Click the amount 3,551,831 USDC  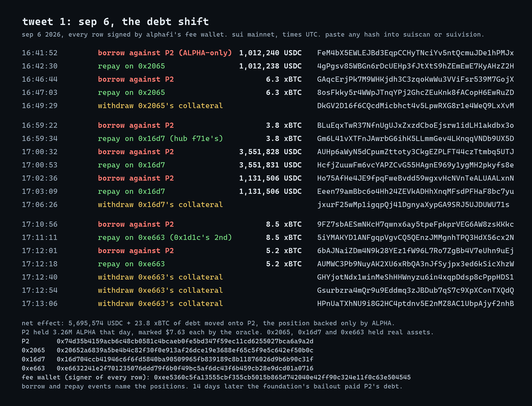point(270,165)
